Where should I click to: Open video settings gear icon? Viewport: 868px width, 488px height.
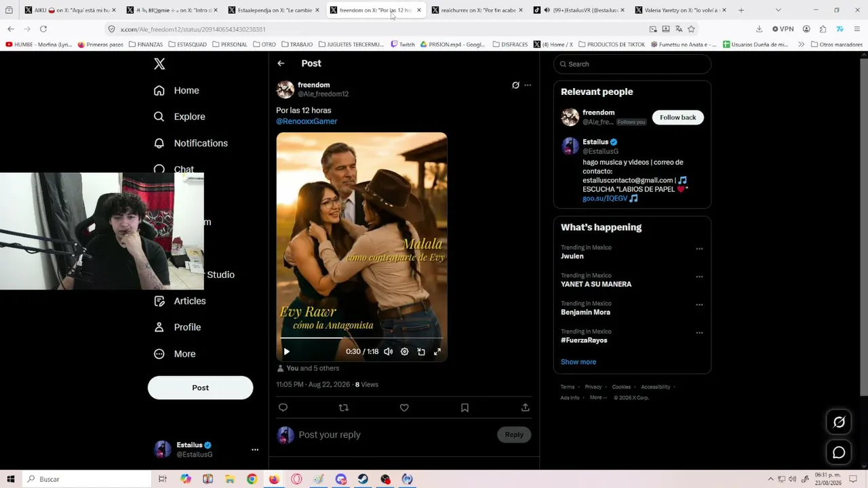[404, 352]
